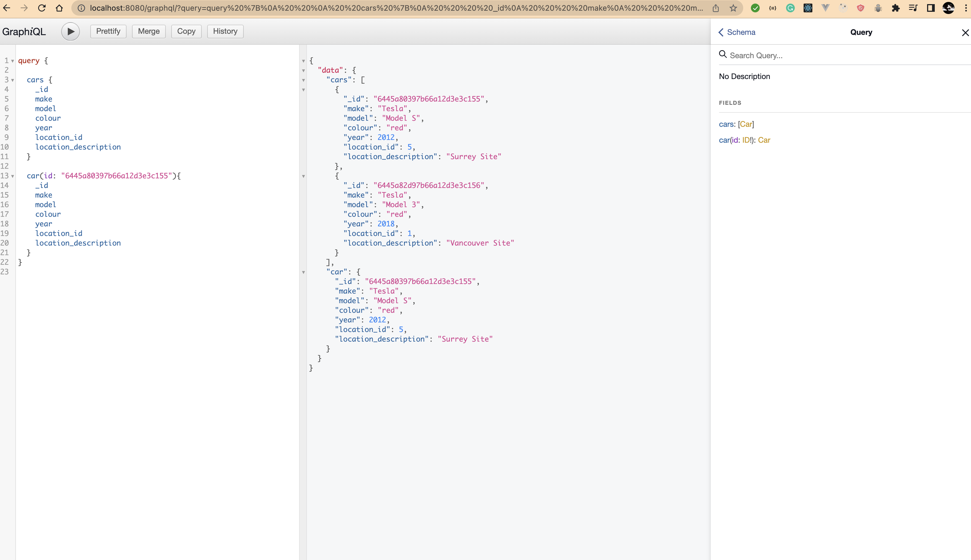
Task: Open the React DevTools extension
Action: point(807,8)
